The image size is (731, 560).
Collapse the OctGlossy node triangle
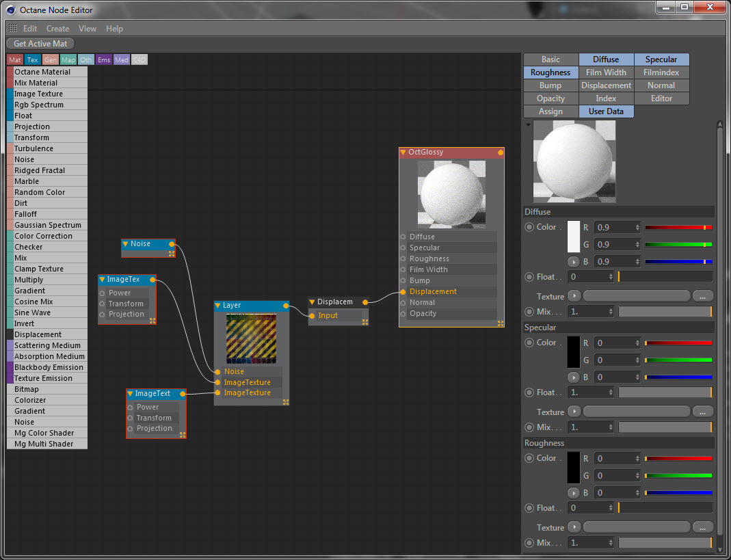coord(403,152)
